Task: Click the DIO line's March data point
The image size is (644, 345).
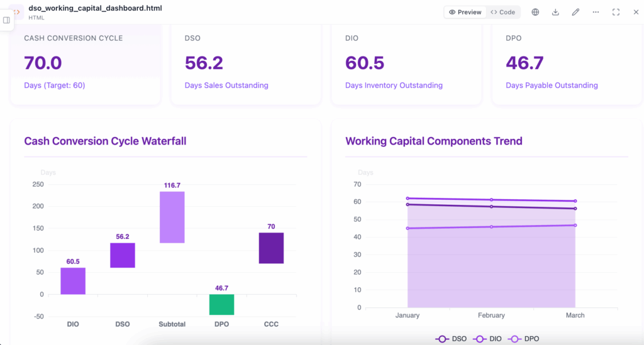Action: (x=575, y=201)
